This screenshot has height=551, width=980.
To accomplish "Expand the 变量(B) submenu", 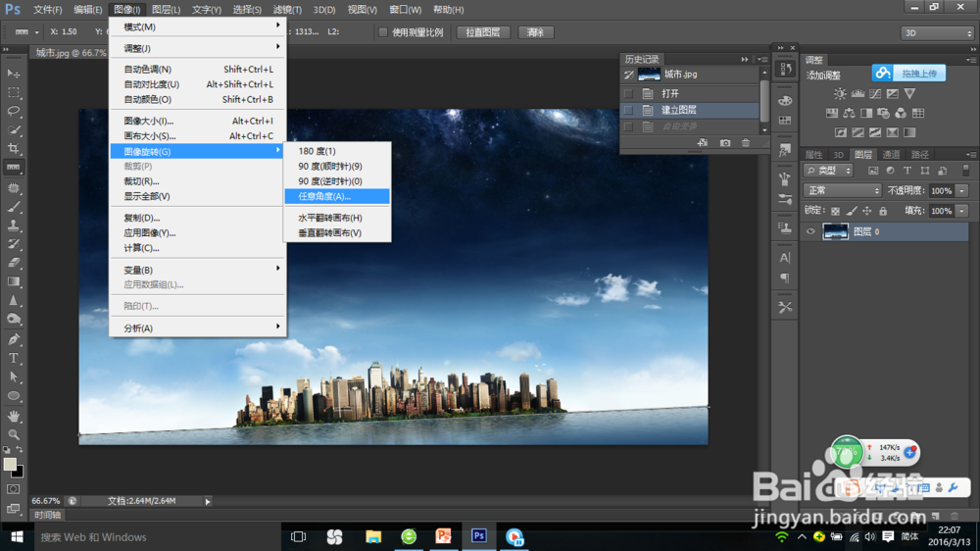I will (198, 271).
